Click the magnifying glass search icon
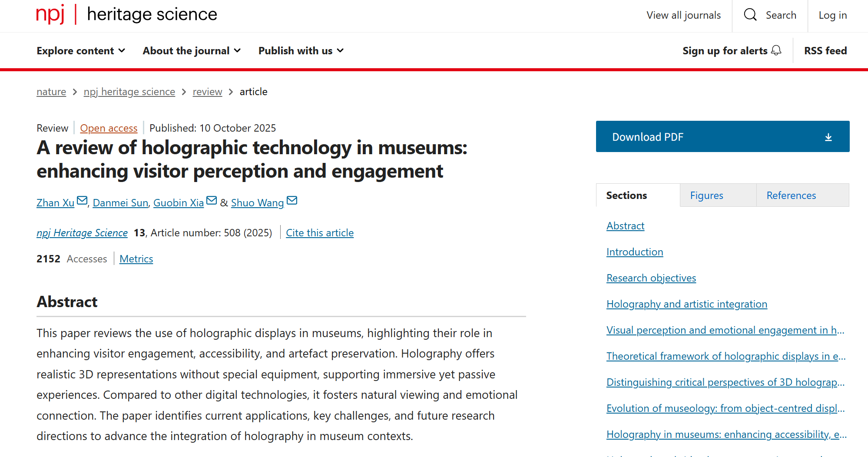The image size is (868, 457). [x=750, y=15]
